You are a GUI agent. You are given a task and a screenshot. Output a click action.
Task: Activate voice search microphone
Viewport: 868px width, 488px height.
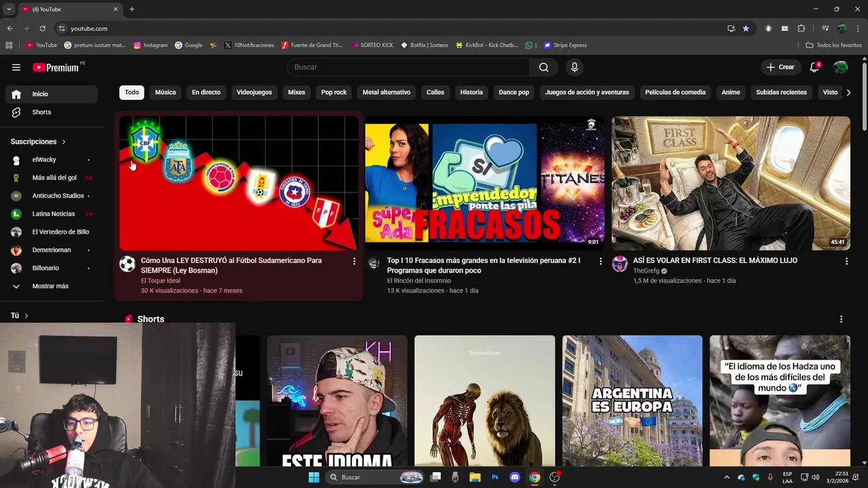pyautogui.click(x=574, y=67)
